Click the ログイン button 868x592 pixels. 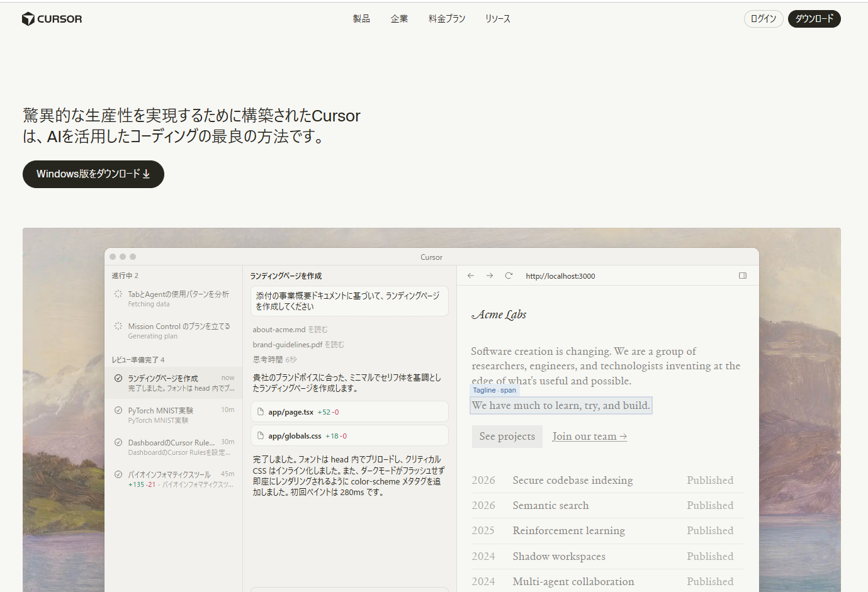point(763,18)
